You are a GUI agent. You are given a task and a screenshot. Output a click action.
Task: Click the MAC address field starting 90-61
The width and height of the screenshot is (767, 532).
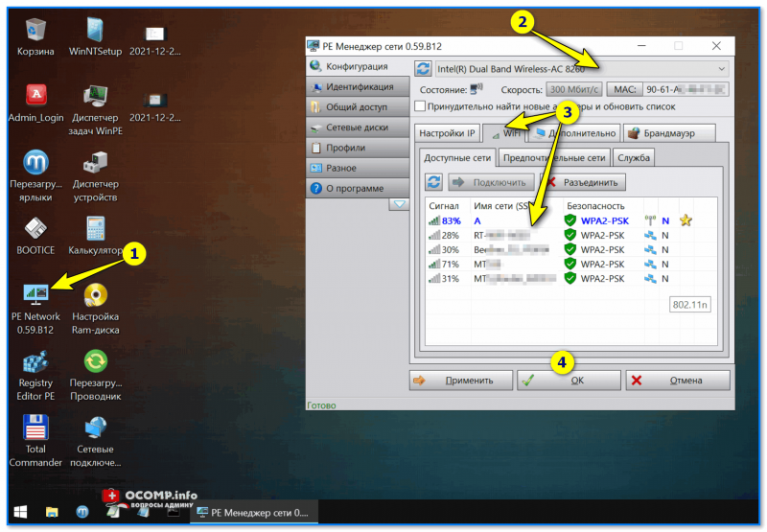686,89
